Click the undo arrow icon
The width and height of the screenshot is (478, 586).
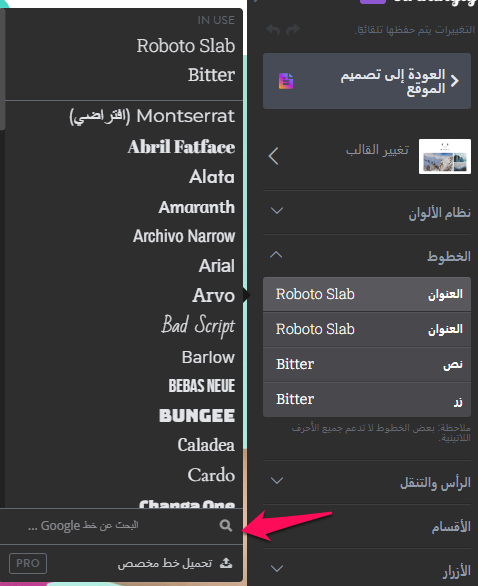pyautogui.click(x=273, y=30)
